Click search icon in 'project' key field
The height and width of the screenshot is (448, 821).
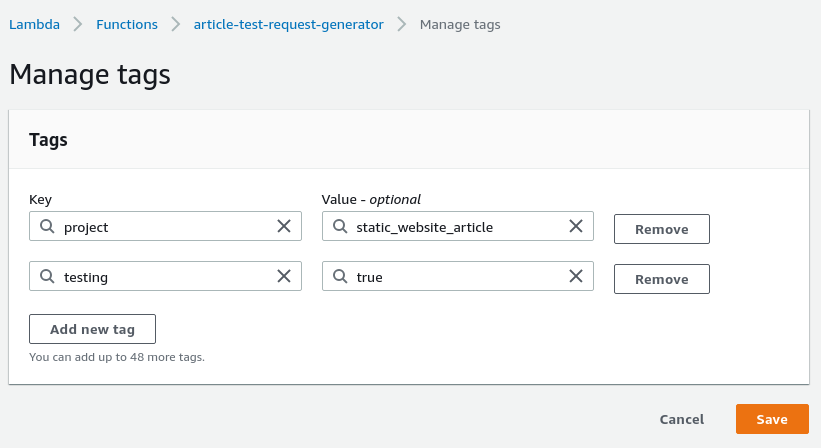(x=47, y=226)
